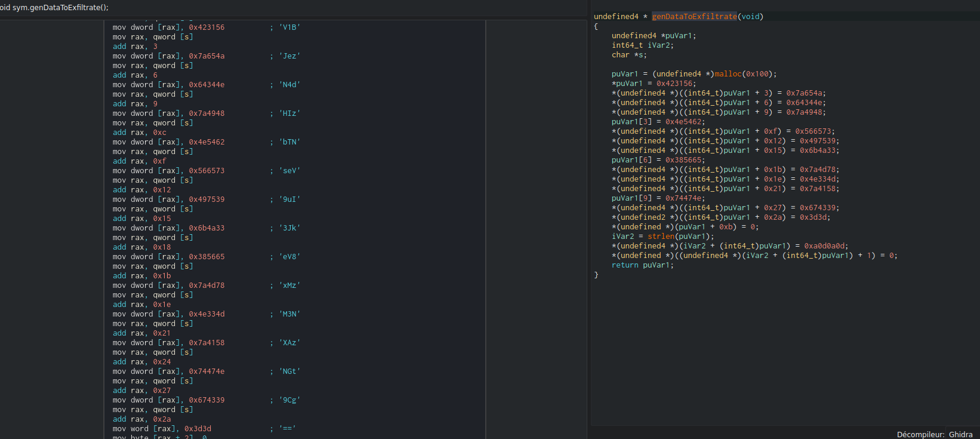
Task: Click the 'seV' comment in disassembly
Action: click(289, 171)
